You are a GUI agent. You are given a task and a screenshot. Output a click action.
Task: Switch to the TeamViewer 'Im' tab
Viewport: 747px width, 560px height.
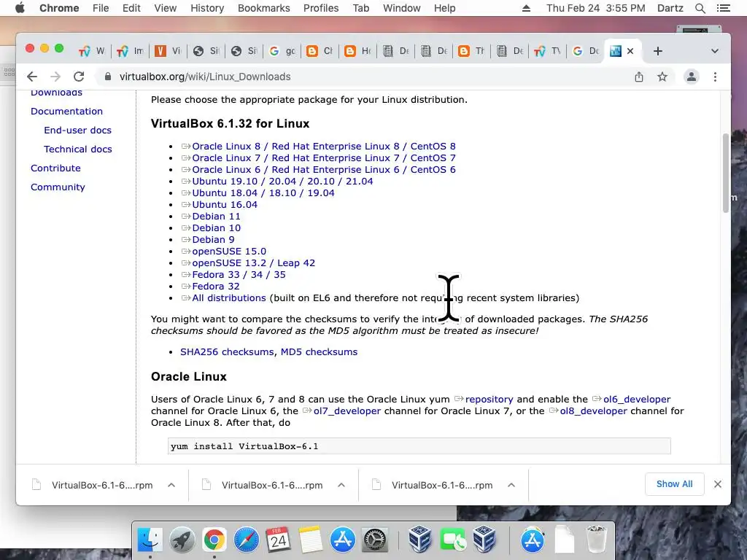[130, 51]
